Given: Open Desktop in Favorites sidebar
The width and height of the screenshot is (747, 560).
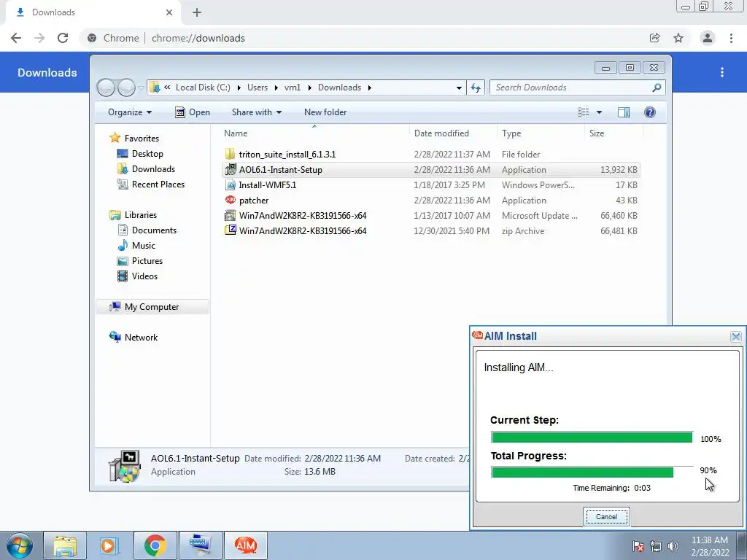Looking at the screenshot, I should 147,153.
